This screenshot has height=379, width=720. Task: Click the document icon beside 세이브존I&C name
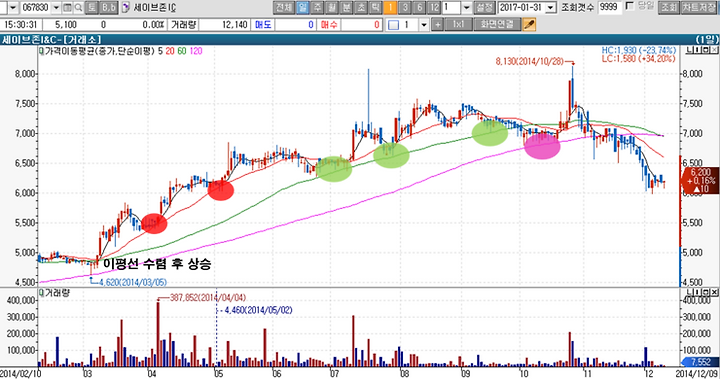click(125, 7)
